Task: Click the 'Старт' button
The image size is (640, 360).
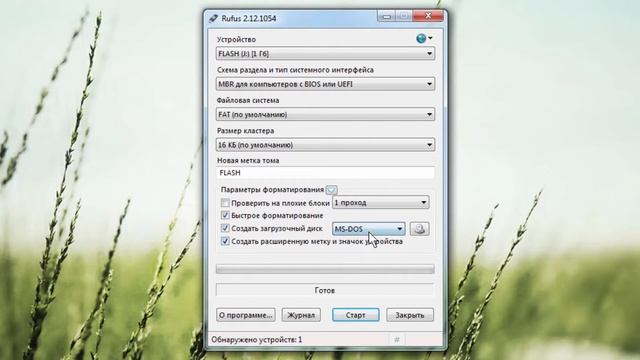Action: pyautogui.click(x=356, y=315)
